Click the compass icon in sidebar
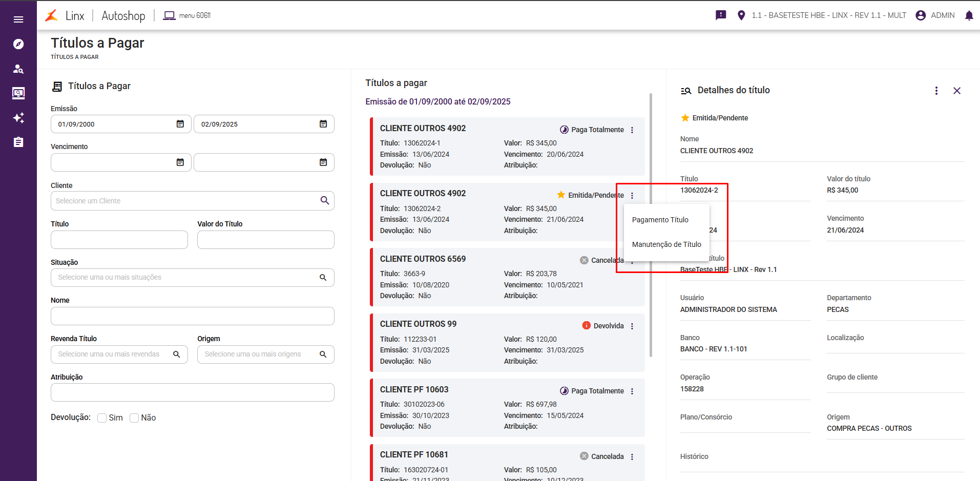The width and height of the screenshot is (980, 481). (18, 44)
